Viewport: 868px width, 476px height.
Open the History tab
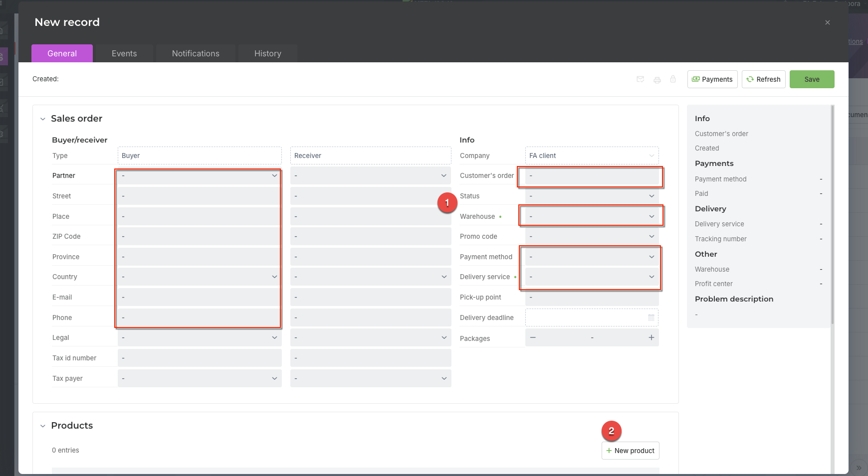tap(268, 53)
